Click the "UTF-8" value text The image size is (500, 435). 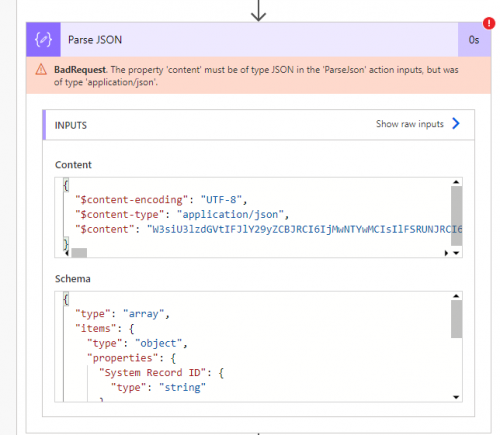[x=221, y=200]
